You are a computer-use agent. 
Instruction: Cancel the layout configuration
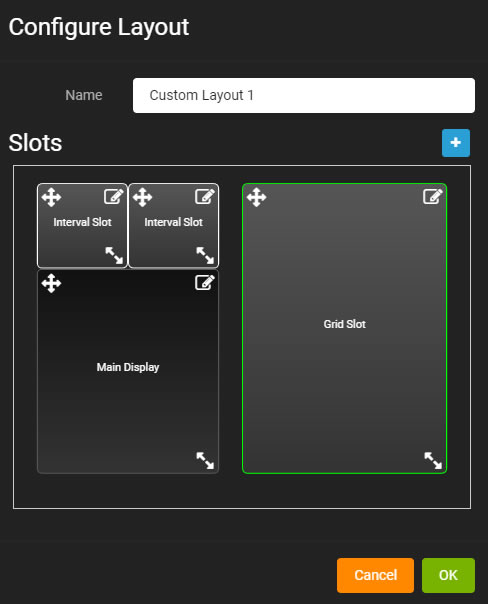tap(376, 575)
